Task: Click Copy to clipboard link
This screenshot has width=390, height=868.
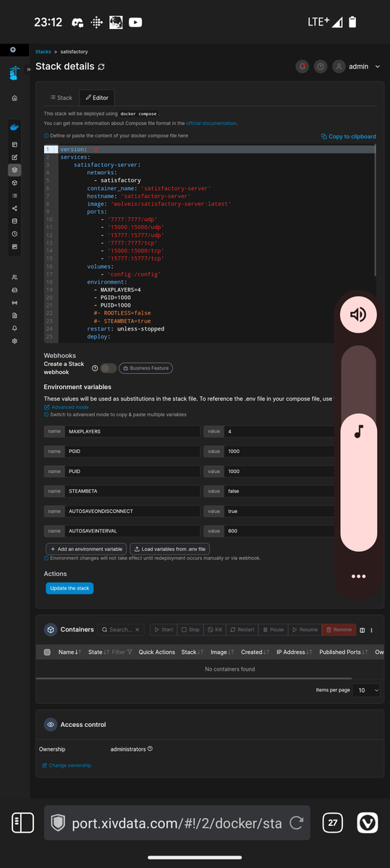Action: coord(348,136)
